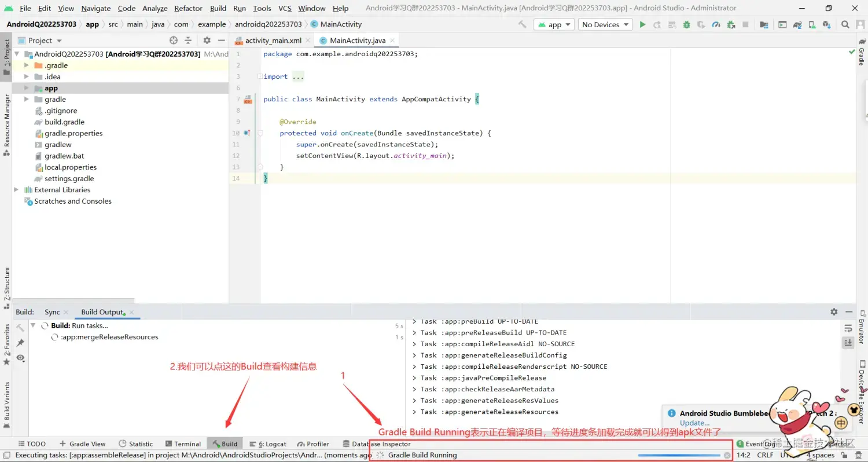
Task: Collapse the Build: Run tasks node
Action: click(x=33, y=325)
